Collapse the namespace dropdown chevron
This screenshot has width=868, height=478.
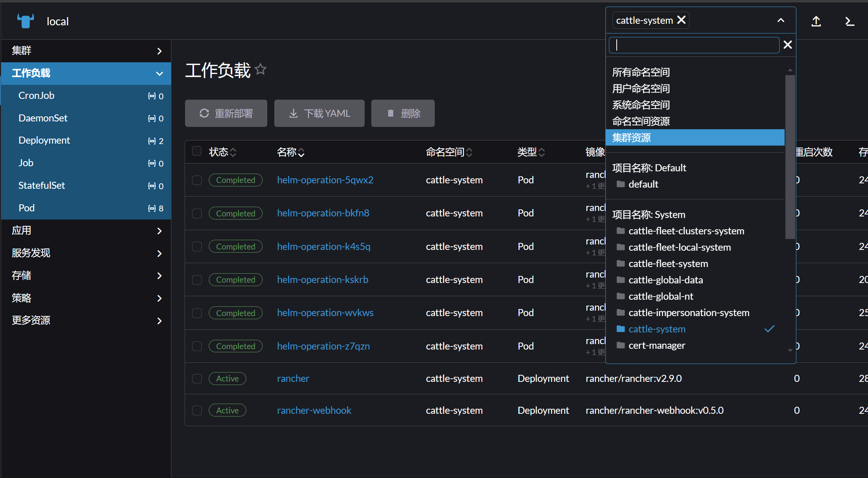click(x=780, y=20)
